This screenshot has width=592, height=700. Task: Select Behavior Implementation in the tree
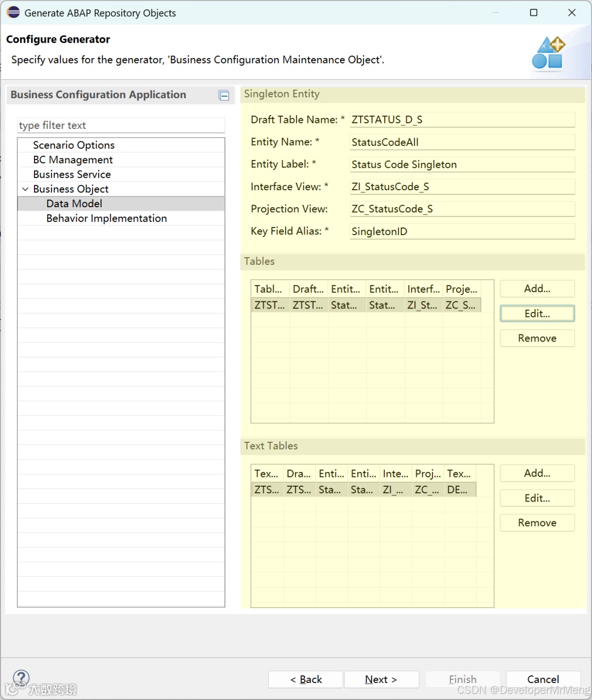(x=106, y=218)
